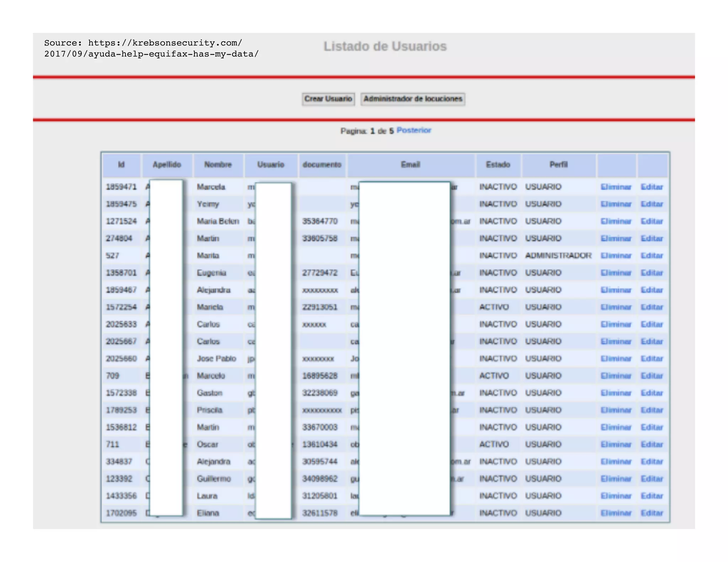This screenshot has width=728, height=562.
Task: Edit user Yeimy with id 1859475
Action: click(652, 204)
